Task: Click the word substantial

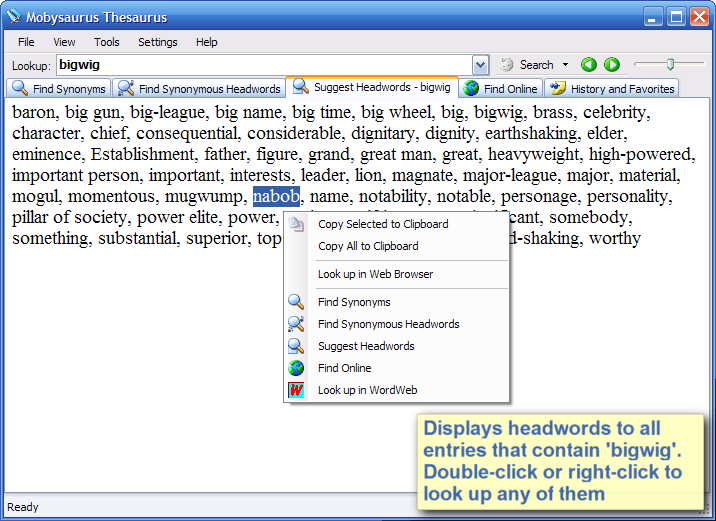Action: pos(136,238)
